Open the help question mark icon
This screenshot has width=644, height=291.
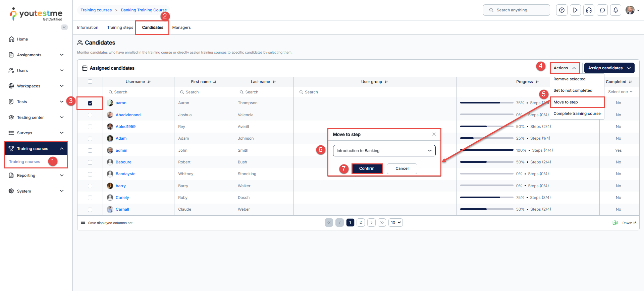pos(562,10)
